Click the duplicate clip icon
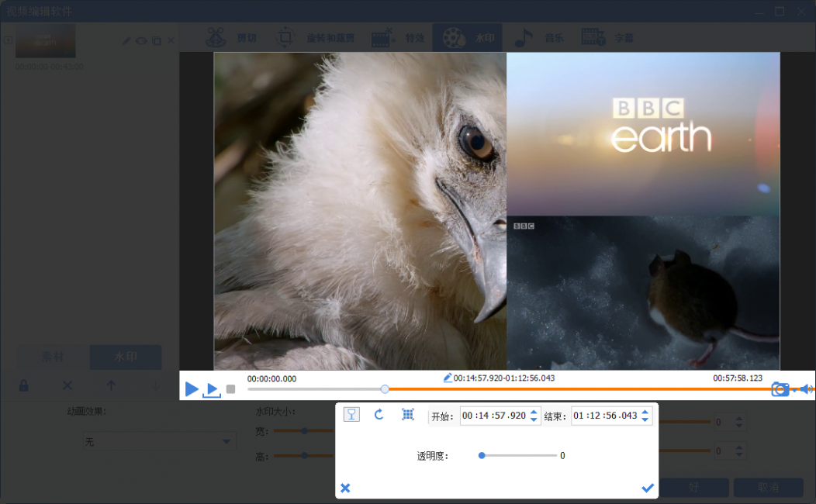 coord(156,40)
